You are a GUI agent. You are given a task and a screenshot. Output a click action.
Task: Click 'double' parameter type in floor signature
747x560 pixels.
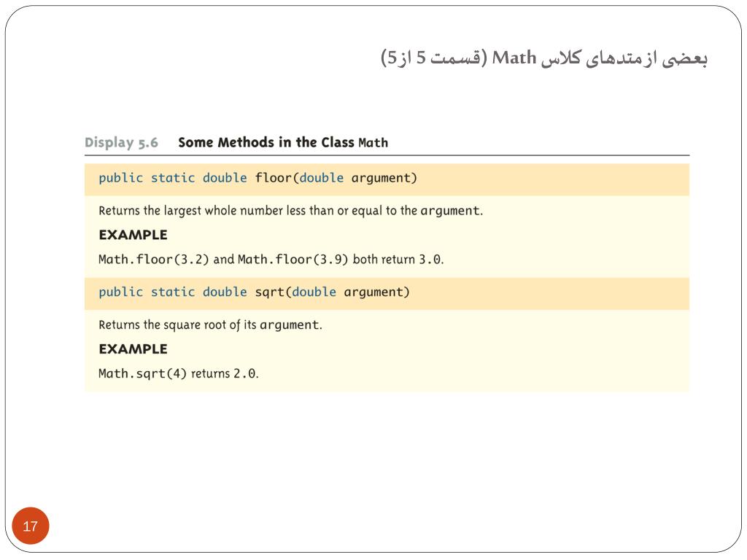(x=321, y=178)
